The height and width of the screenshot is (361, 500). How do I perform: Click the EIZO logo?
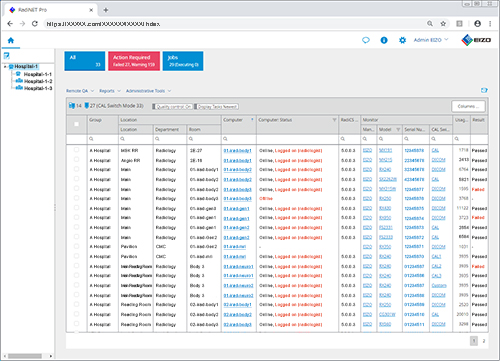476,40
